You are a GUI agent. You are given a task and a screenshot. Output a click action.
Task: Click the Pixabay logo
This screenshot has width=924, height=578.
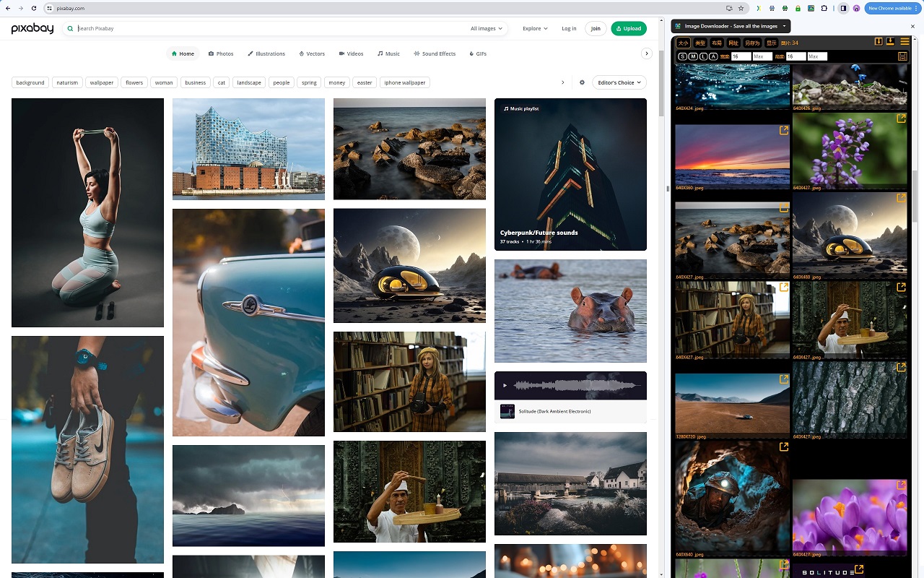[x=33, y=28]
